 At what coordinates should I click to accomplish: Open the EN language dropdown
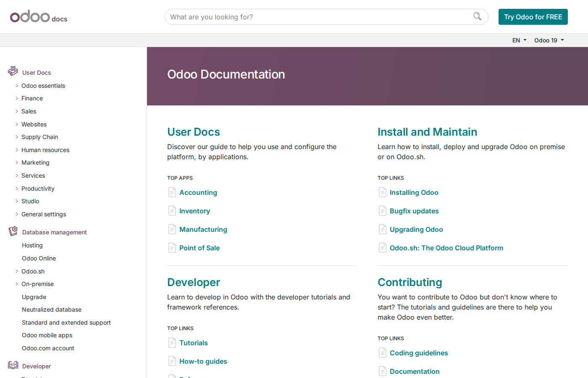click(x=519, y=40)
